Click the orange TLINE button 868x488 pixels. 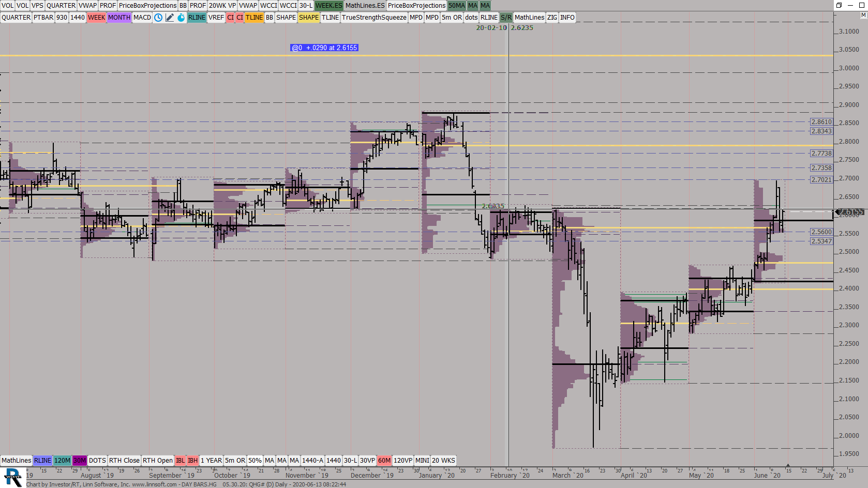pyautogui.click(x=254, y=18)
